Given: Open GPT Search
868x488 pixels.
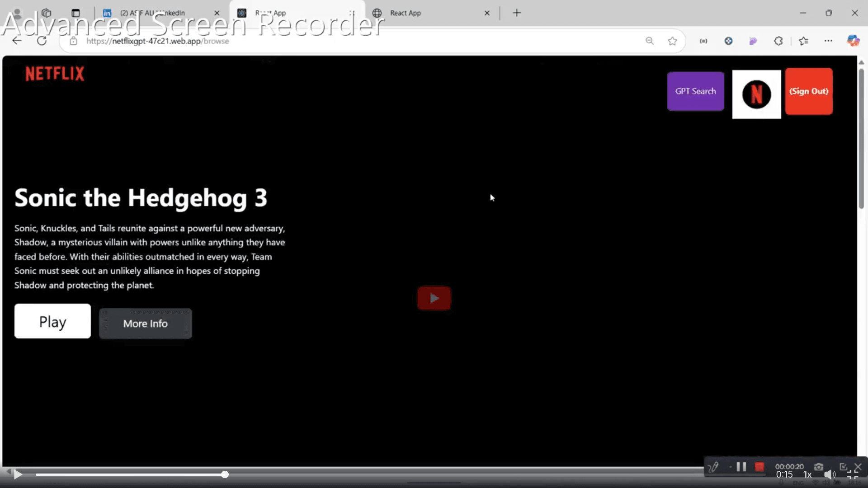Looking at the screenshot, I should 695,91.
